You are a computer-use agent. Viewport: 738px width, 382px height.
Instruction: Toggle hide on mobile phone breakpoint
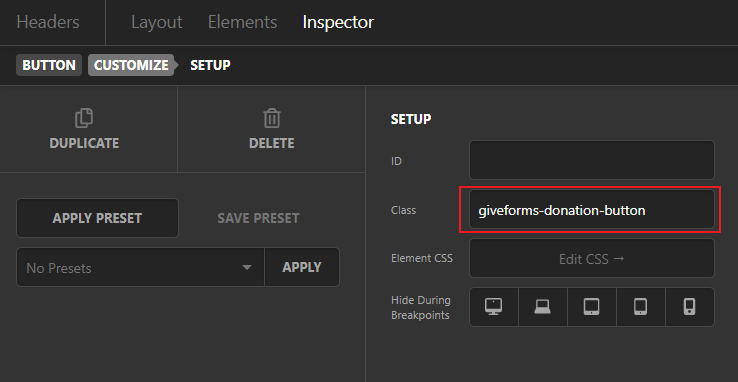(x=690, y=307)
